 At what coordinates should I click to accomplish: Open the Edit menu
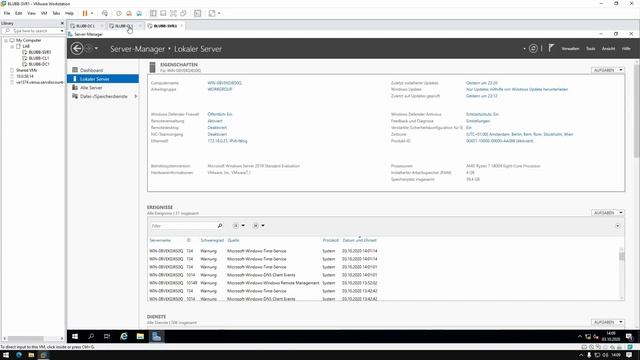19,13
